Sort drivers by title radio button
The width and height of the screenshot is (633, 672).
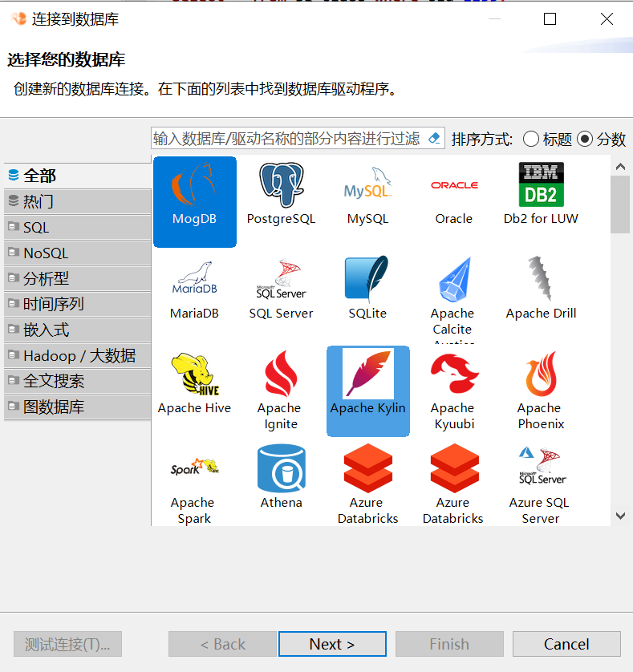point(531,140)
